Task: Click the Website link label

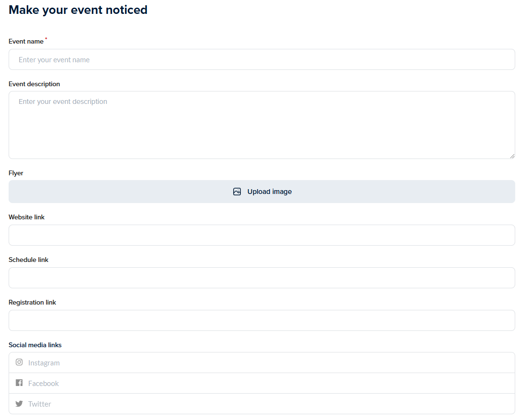Action: click(26, 217)
